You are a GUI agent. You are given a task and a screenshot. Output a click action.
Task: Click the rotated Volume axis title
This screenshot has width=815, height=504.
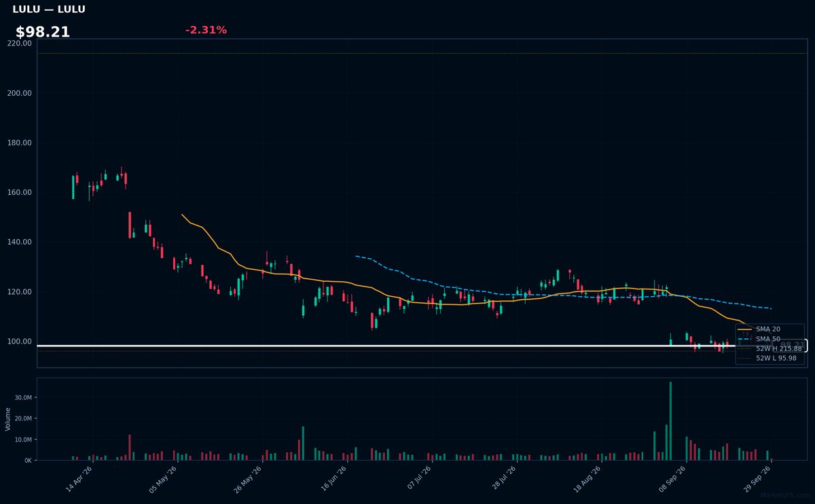[x=8, y=419]
